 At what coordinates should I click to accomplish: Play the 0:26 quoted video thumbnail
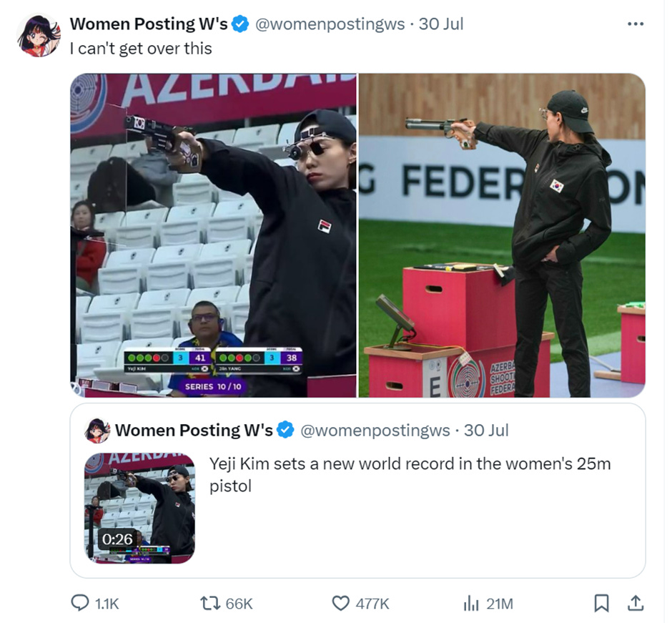tap(139, 508)
